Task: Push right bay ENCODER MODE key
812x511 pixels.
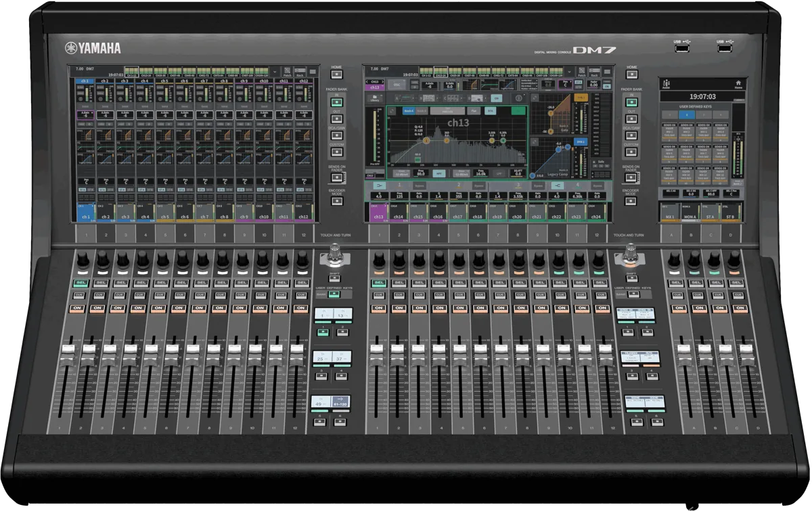Action: pyautogui.click(x=631, y=201)
